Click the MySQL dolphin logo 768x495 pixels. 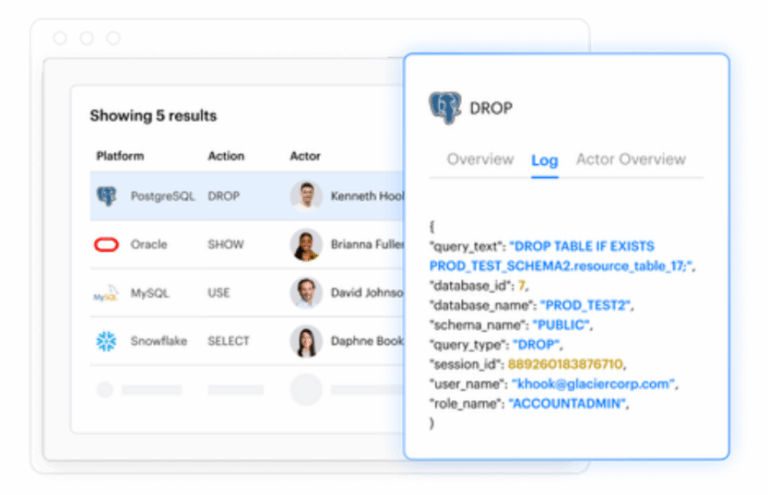[106, 293]
